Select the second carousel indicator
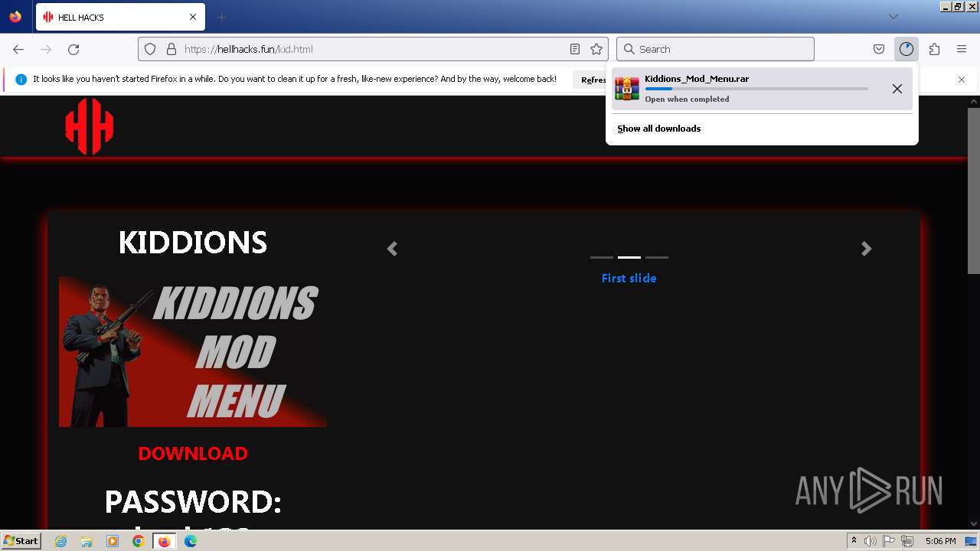 629,257
